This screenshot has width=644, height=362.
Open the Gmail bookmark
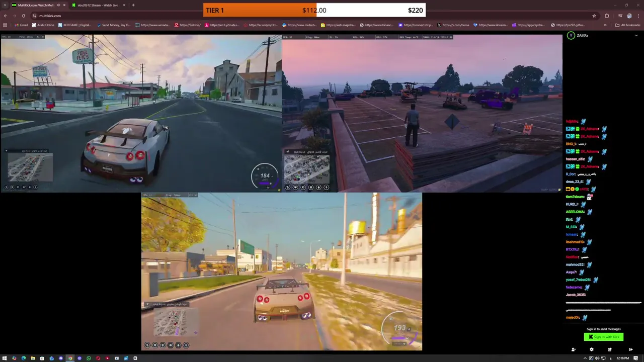click(21, 25)
